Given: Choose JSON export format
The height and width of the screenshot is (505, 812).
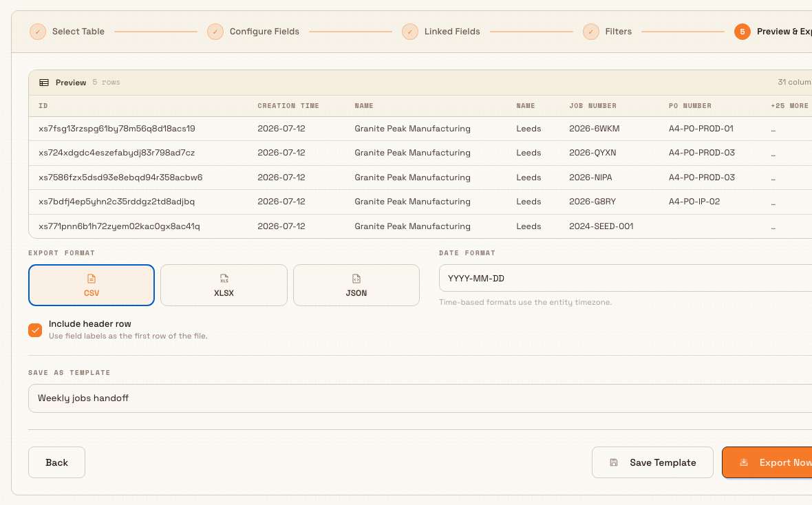Looking at the screenshot, I should [x=356, y=286].
